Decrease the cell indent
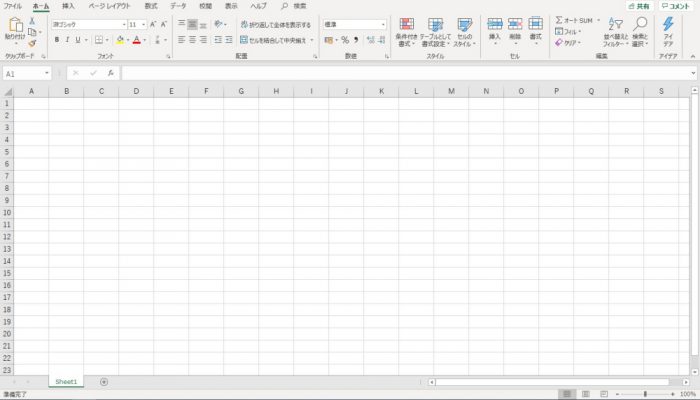This screenshot has height=400, width=700. [x=218, y=40]
